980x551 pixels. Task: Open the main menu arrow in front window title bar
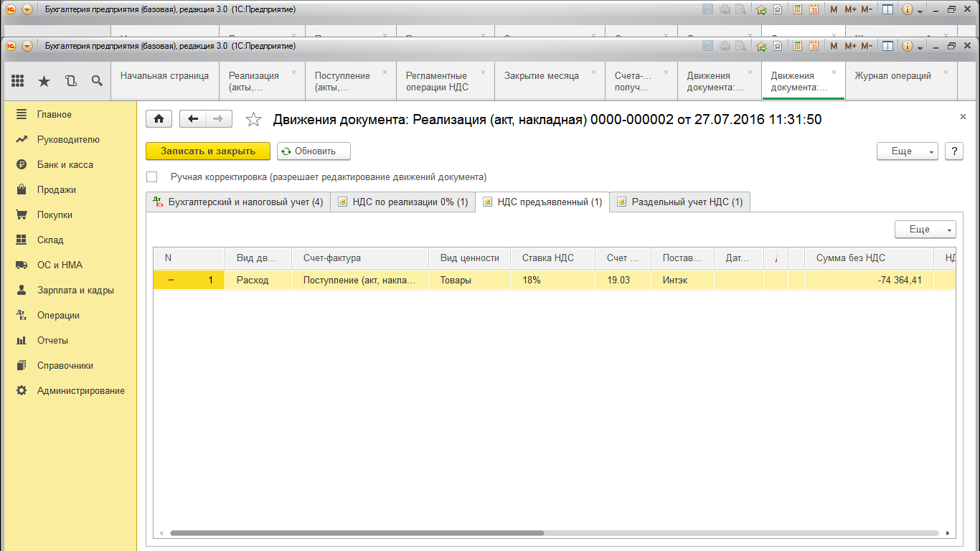tap(27, 46)
